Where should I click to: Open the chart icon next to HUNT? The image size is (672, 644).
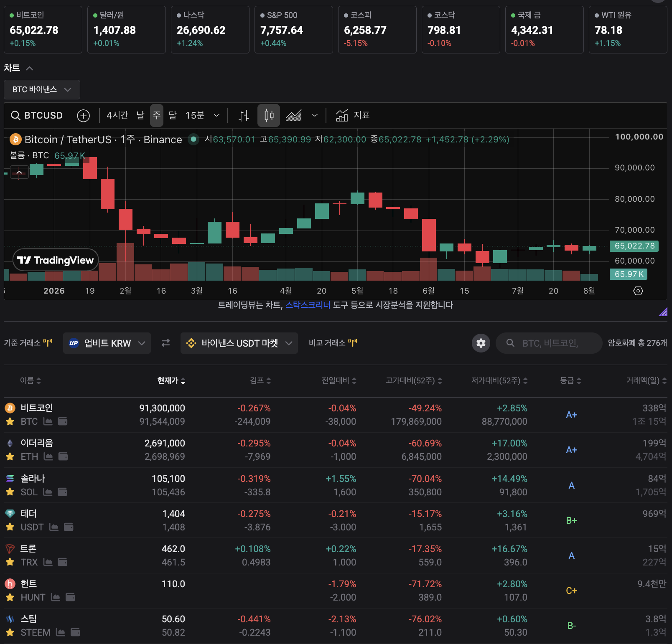[56, 597]
